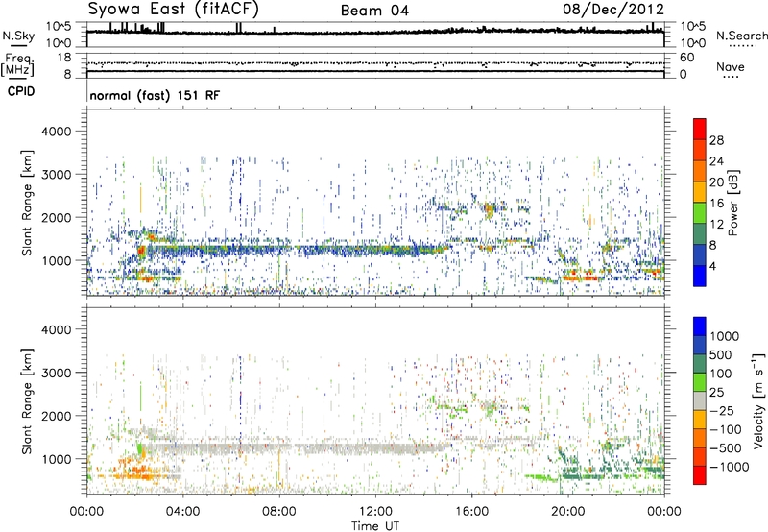Click the "18" frequency axis value
This screenshot has height=532, width=768.
(63, 58)
